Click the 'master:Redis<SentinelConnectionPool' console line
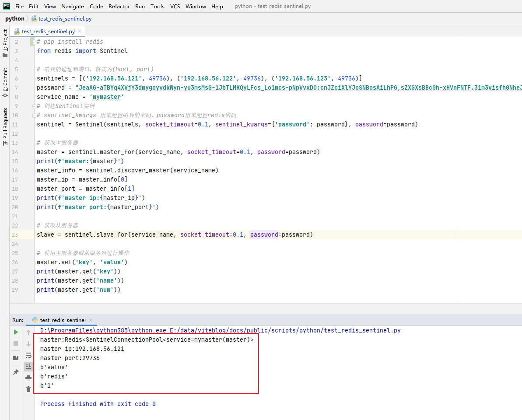This screenshot has height=420, width=522. [x=147, y=340]
